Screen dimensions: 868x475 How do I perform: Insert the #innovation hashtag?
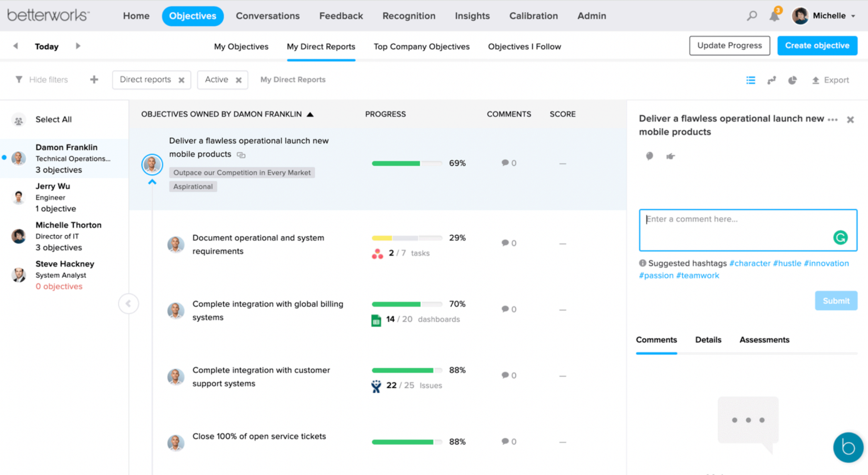[826, 263]
